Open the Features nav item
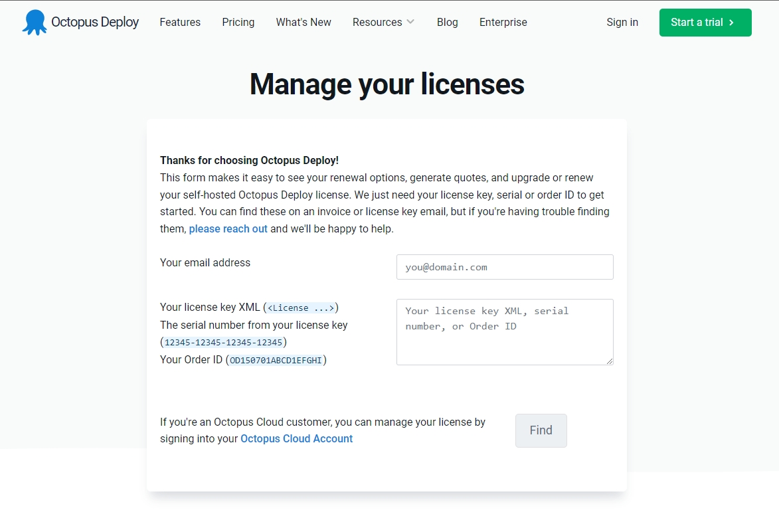 coord(180,23)
